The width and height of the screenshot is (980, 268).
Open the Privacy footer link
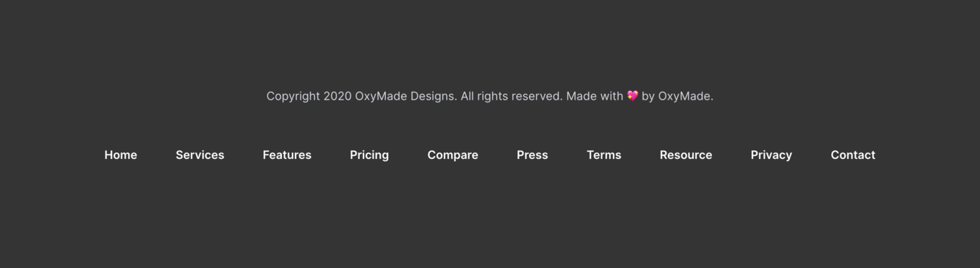coord(771,155)
